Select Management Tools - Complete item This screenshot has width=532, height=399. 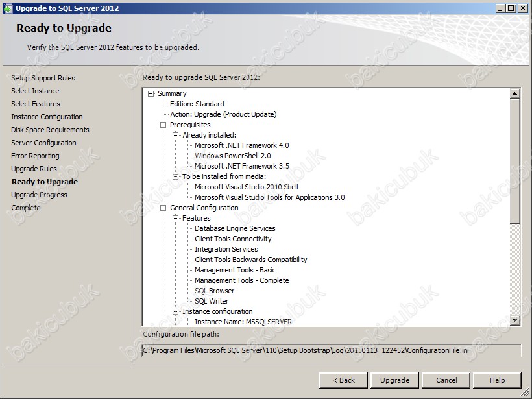point(242,280)
